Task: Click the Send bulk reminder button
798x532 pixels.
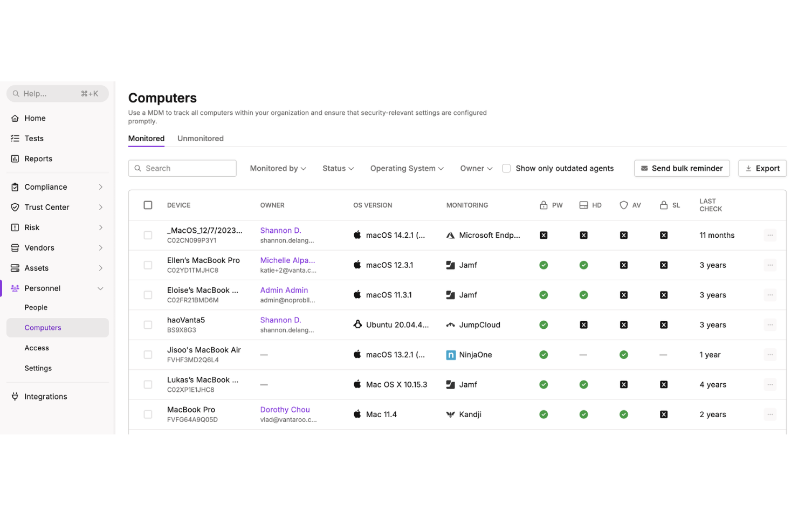Action: (682, 168)
